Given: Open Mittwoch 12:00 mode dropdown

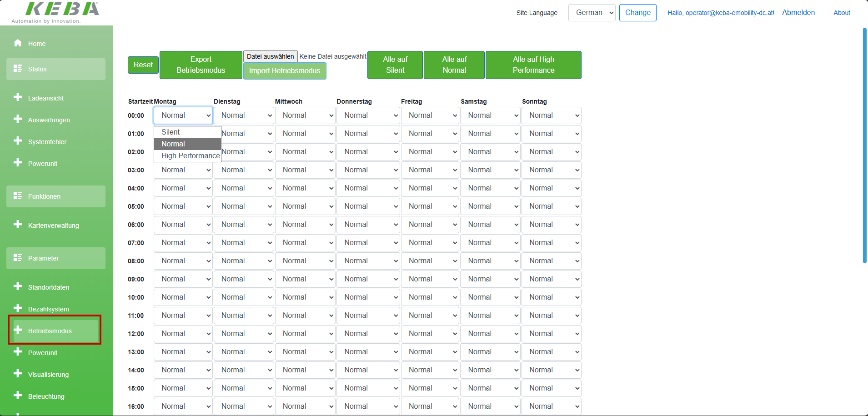Looking at the screenshot, I should 305,334.
